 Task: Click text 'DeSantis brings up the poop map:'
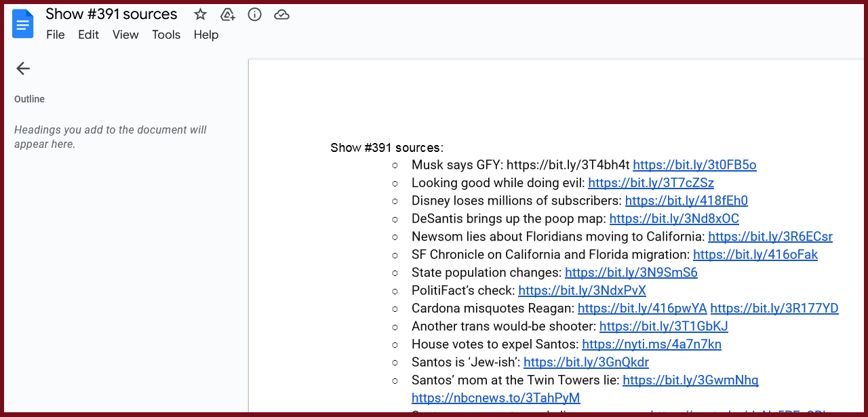[509, 218]
